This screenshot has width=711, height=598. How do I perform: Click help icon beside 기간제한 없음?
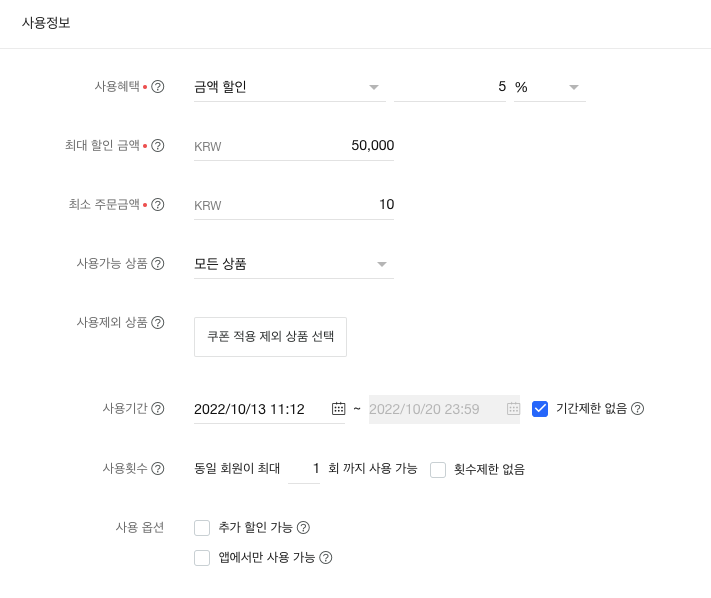[638, 409]
